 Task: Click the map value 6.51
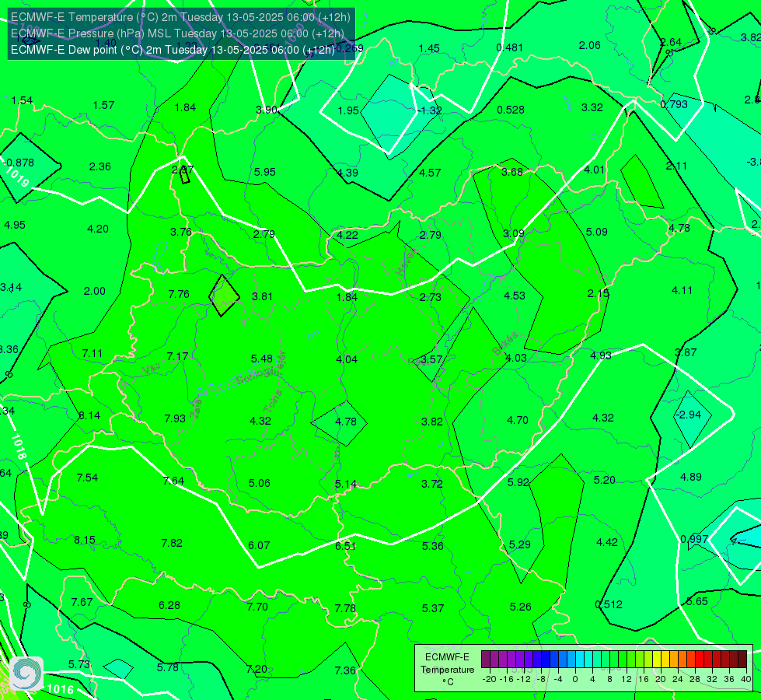click(x=346, y=547)
